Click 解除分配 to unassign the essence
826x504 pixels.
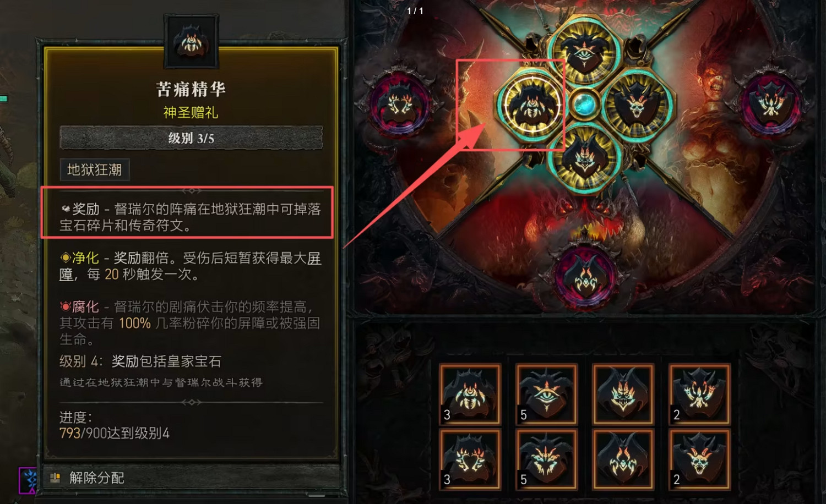[97, 478]
